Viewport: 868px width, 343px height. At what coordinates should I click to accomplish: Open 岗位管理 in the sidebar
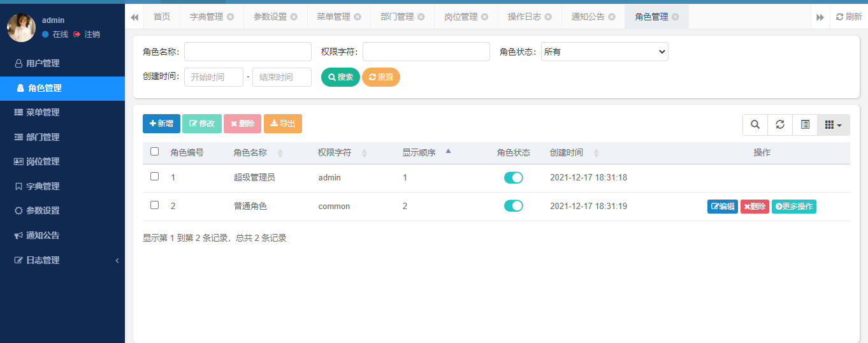tap(62, 162)
